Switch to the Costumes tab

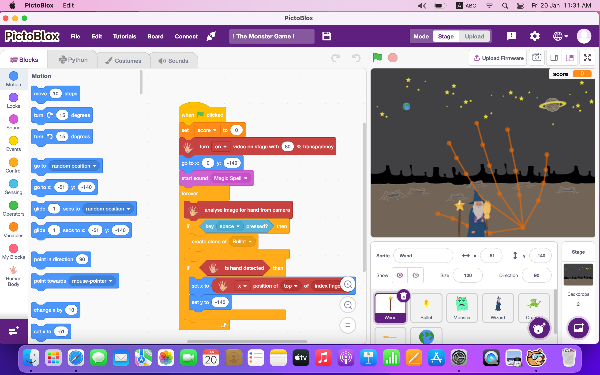tap(123, 60)
